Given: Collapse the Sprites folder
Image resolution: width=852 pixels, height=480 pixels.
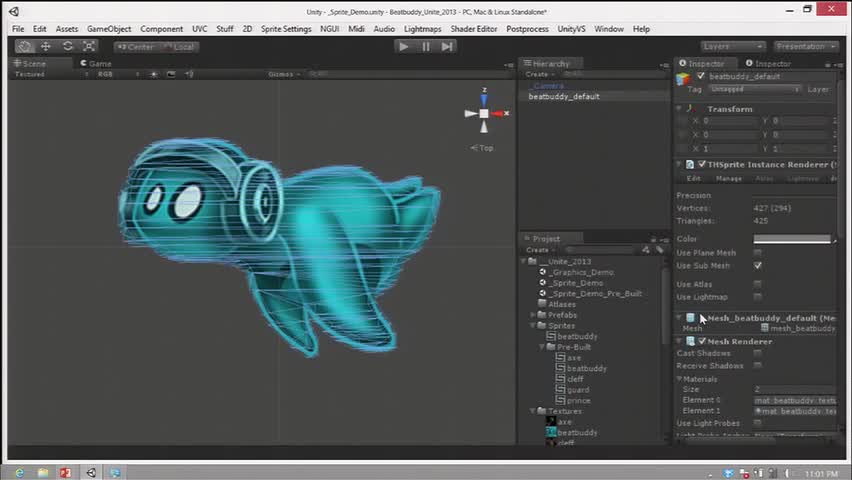Looking at the screenshot, I should (x=533, y=326).
